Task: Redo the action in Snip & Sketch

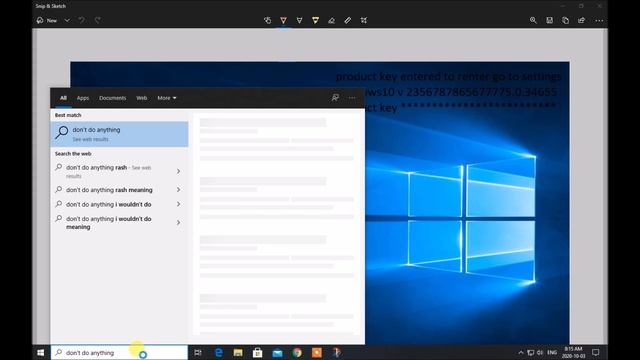Action: [x=98, y=20]
